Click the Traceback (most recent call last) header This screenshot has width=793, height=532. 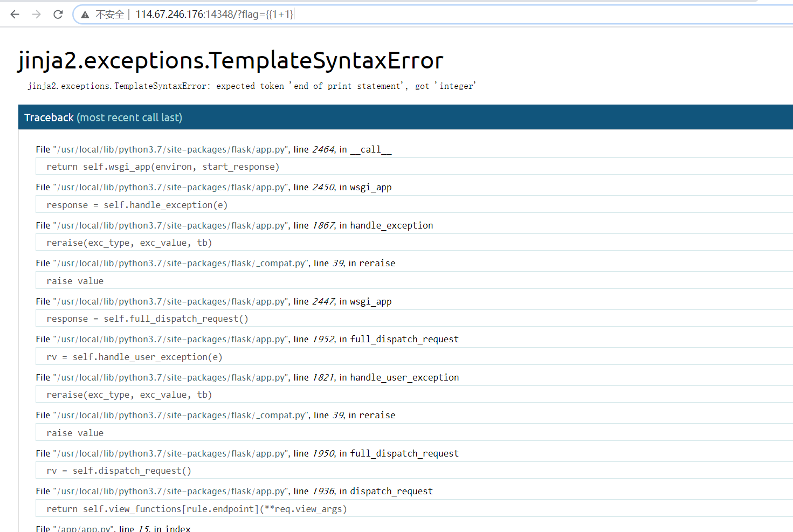[405, 118]
